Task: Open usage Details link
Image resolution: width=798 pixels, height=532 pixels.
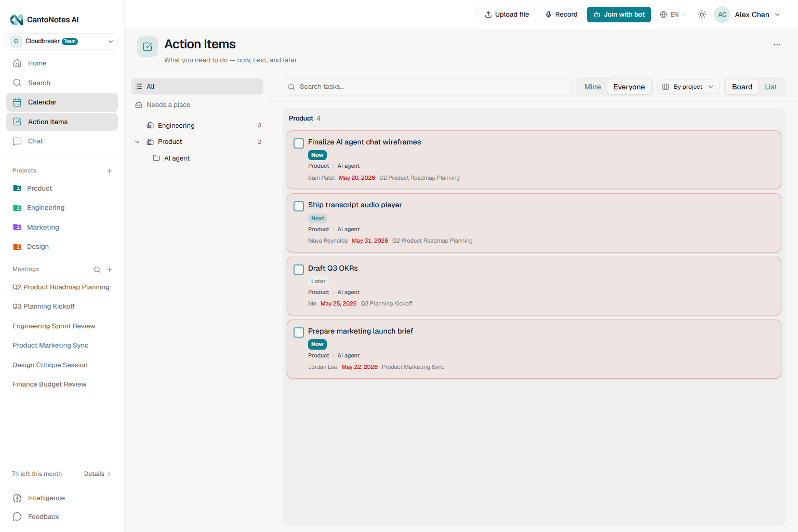Action: tap(98, 474)
